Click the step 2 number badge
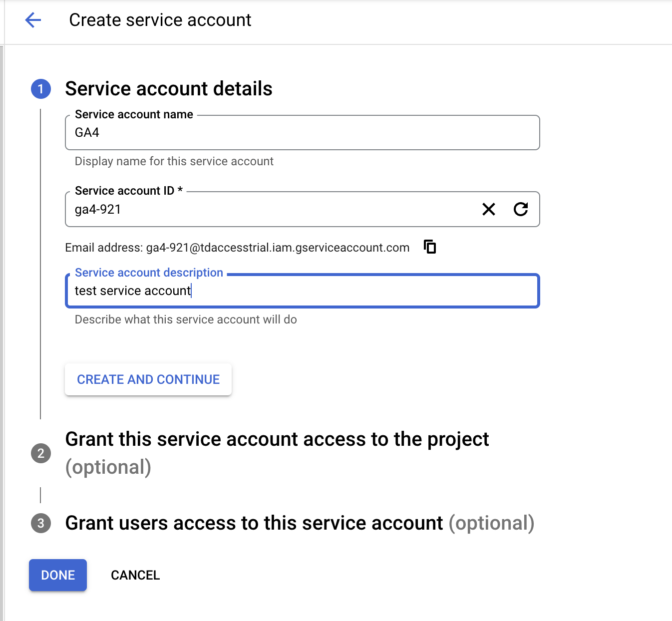 click(41, 453)
